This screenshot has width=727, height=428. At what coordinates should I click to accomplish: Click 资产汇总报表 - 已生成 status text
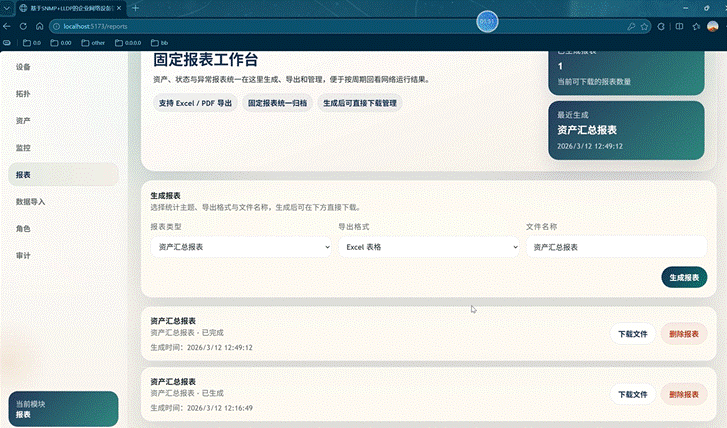coord(187,393)
